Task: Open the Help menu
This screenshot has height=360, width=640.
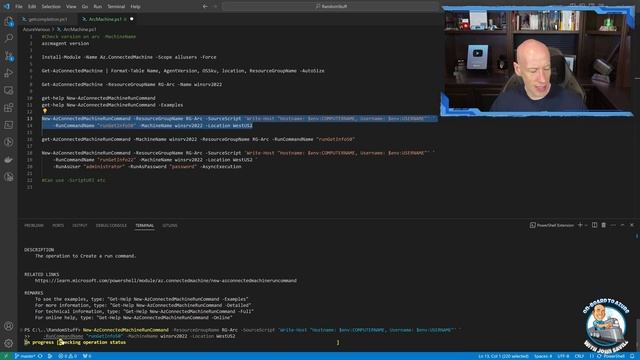Action: [x=136, y=7]
